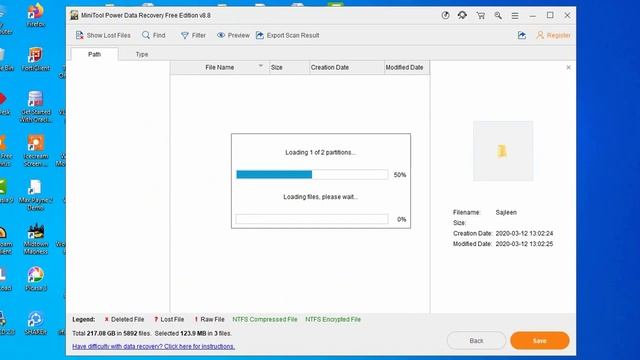The width and height of the screenshot is (640, 360).
Task: Click the Preview eye toolbar button
Action: (x=233, y=36)
